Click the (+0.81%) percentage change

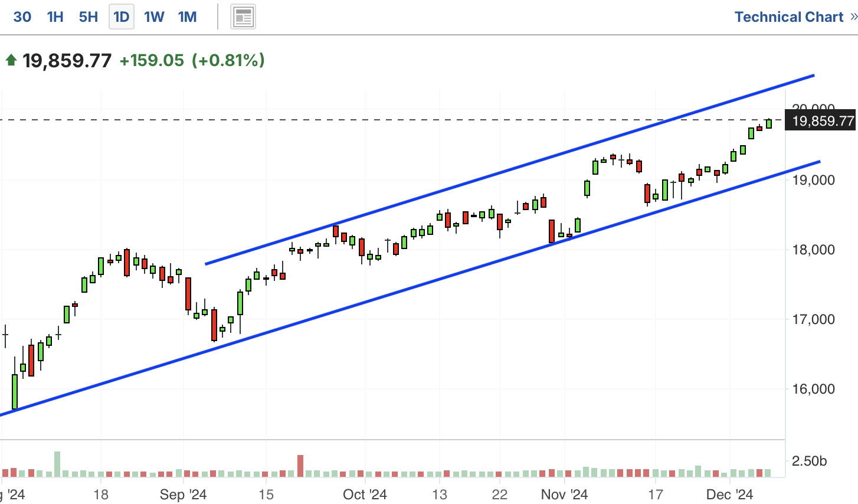pos(228,60)
